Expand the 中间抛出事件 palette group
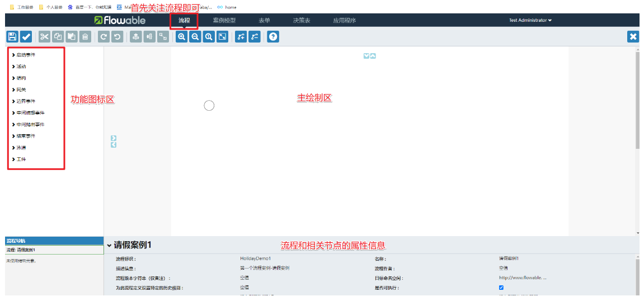 pos(29,124)
